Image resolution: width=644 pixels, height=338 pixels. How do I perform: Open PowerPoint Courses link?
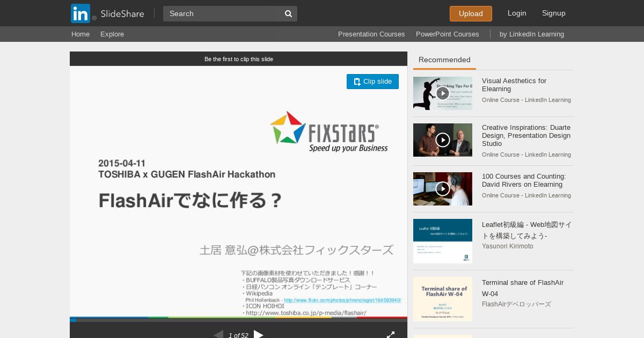[x=447, y=34]
